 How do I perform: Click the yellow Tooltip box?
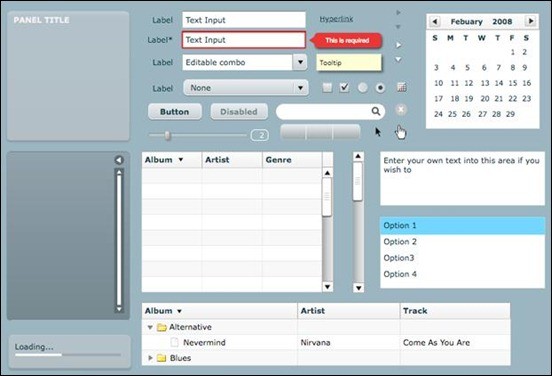[349, 63]
